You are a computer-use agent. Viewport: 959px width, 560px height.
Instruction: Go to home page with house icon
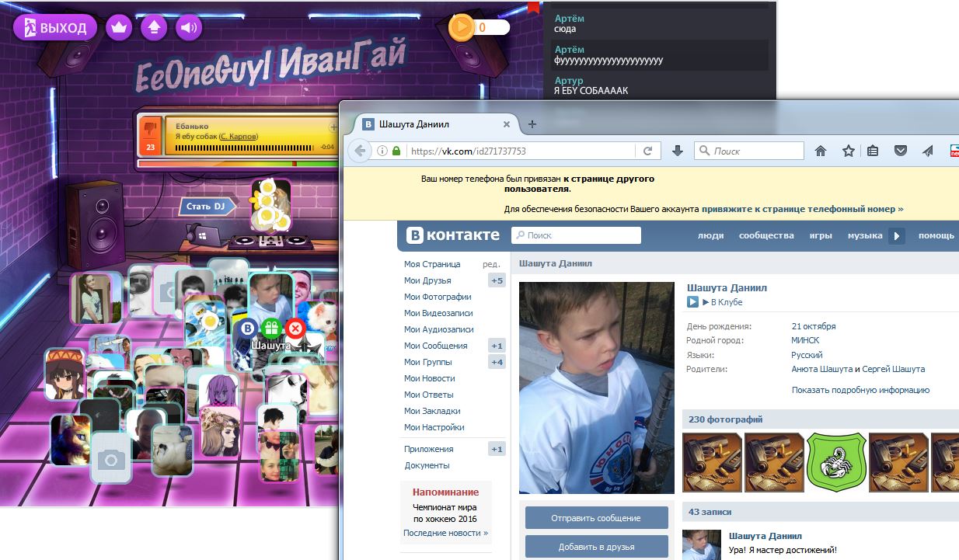(820, 151)
